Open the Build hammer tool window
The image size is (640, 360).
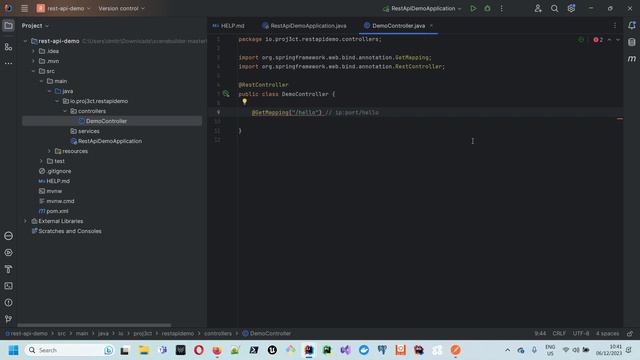point(8,269)
